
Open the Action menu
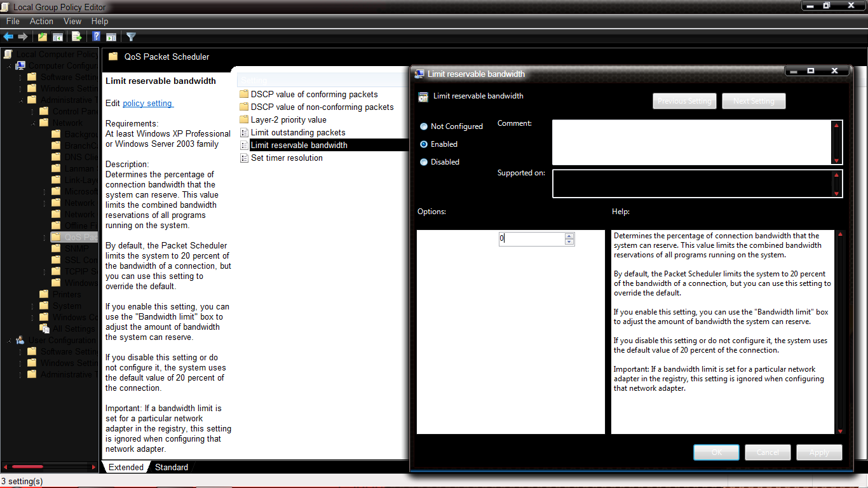point(41,21)
